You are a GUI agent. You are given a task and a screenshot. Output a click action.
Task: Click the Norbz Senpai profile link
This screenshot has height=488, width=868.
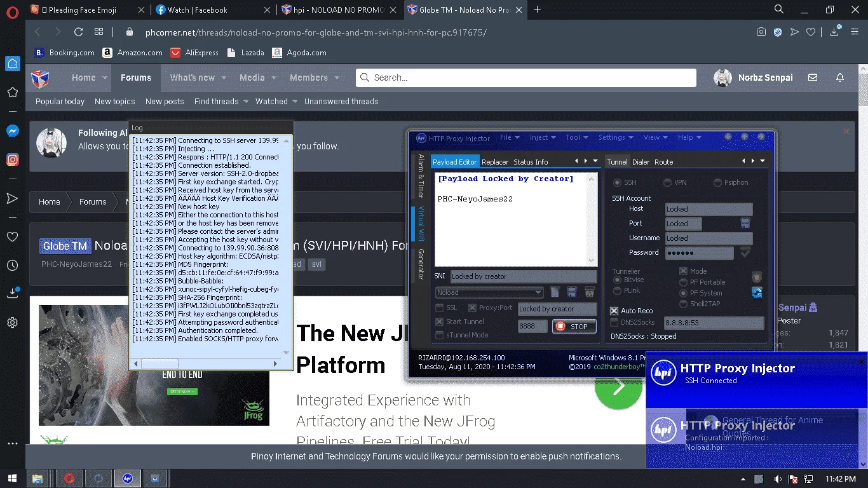tap(754, 78)
